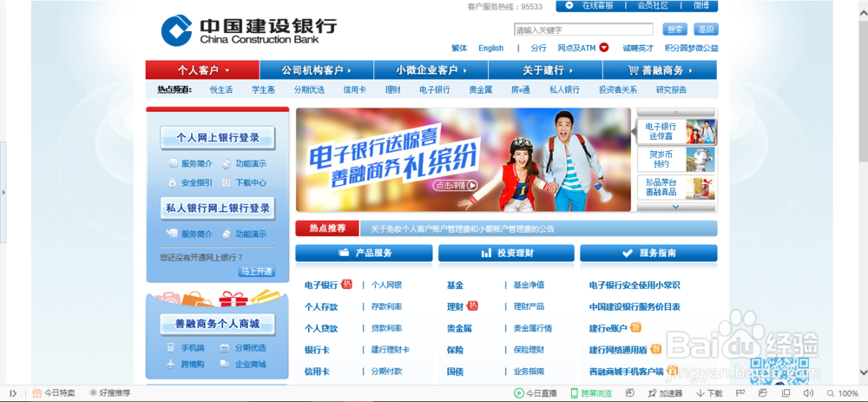Viewport: 868px width, 402px height.
Task: Open the 关于建行 menu tab
Action: [x=545, y=70]
